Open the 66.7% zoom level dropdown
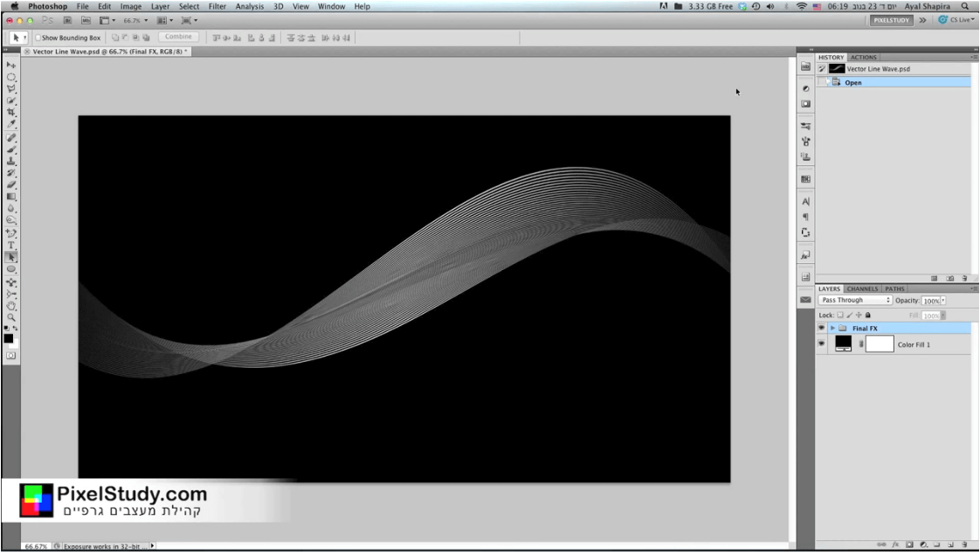The height and width of the screenshot is (555, 980). coord(135,20)
